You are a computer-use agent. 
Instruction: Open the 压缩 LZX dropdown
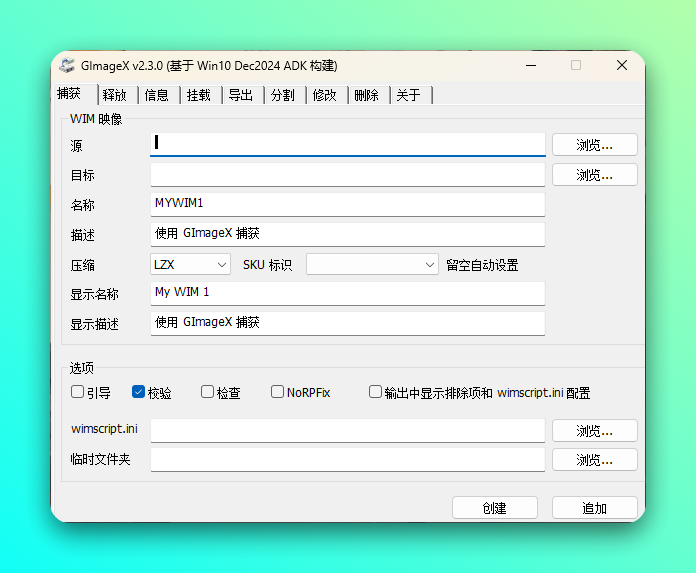[x=190, y=265]
